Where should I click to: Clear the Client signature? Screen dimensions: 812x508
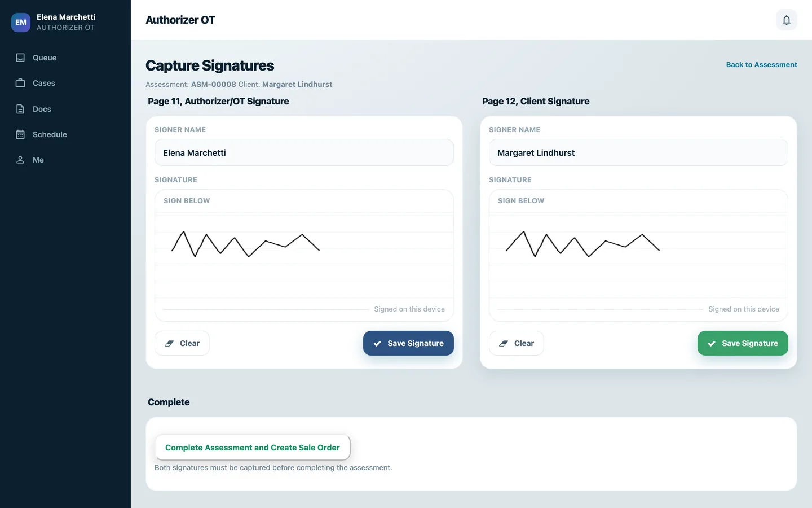517,343
